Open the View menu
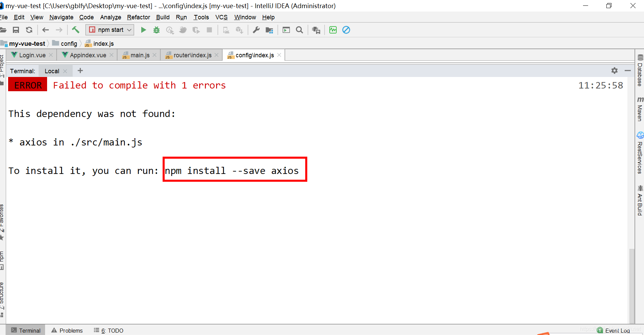This screenshot has height=335, width=644. (37, 17)
